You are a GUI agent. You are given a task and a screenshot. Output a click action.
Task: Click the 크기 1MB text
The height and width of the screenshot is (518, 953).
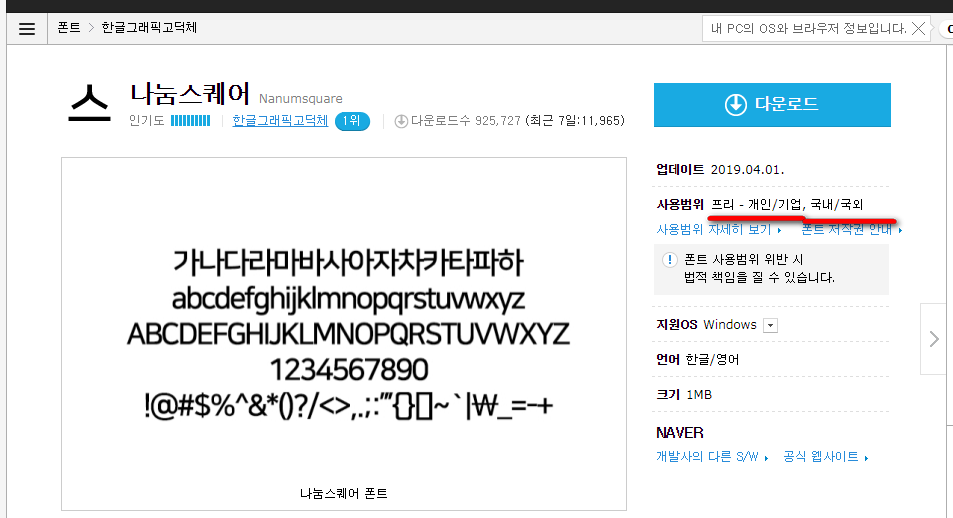click(x=684, y=395)
